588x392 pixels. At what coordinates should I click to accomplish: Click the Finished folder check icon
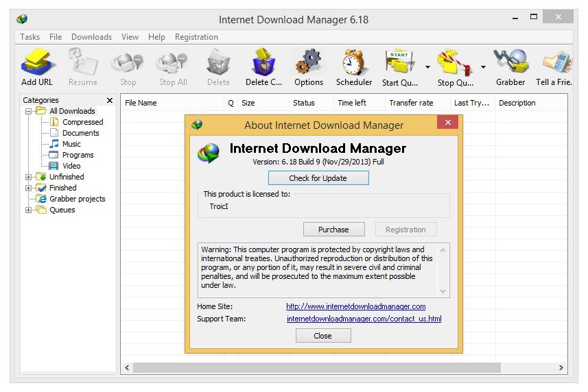click(41, 188)
